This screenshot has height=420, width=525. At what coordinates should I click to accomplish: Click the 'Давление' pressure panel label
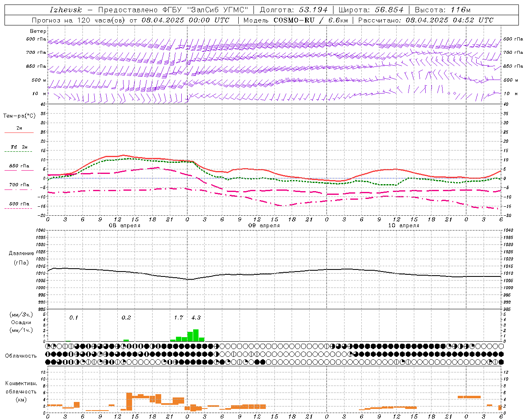tap(21, 253)
